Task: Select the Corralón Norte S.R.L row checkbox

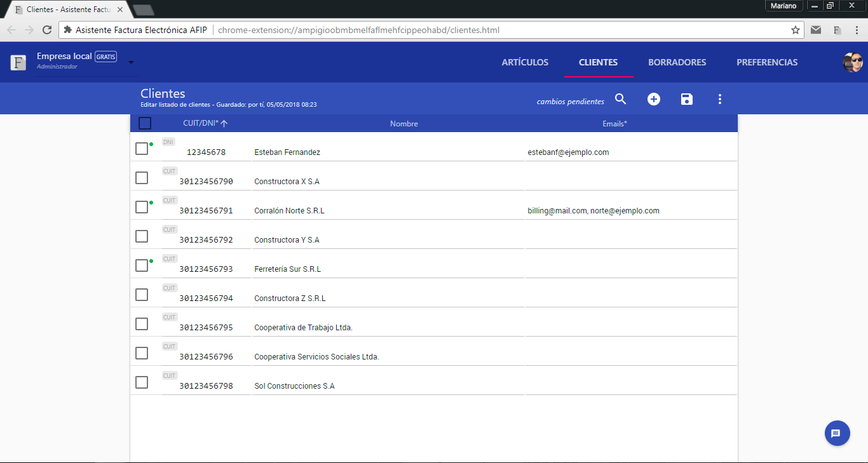Action: coord(142,207)
